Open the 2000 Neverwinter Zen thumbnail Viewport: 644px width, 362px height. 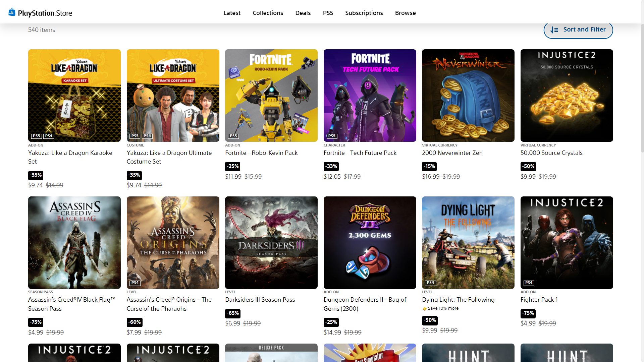coord(468,96)
